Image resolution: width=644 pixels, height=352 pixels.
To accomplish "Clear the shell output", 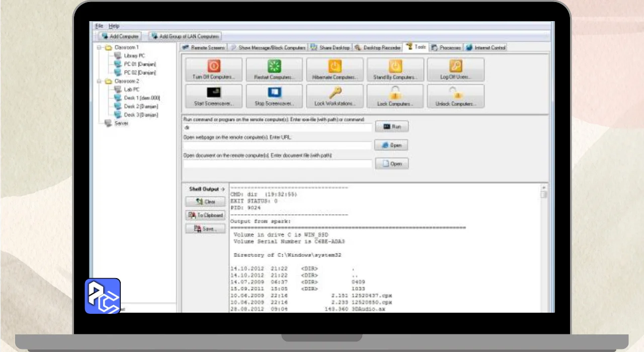I will coord(205,202).
